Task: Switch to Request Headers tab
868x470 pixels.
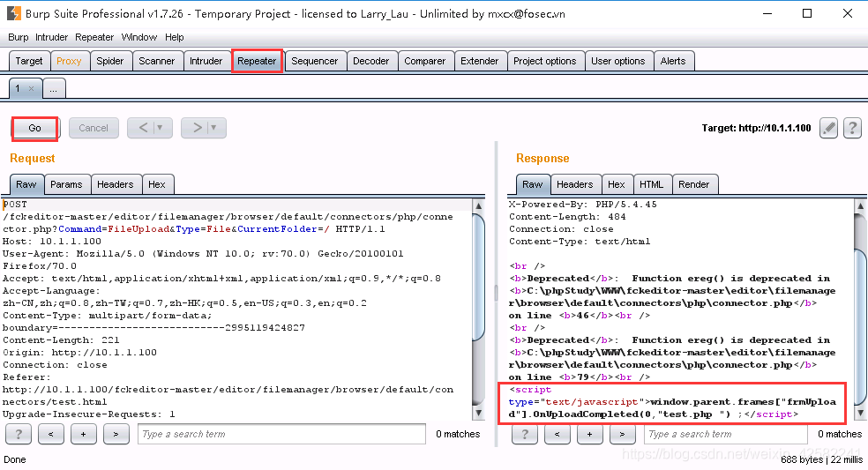Action: coord(116,184)
